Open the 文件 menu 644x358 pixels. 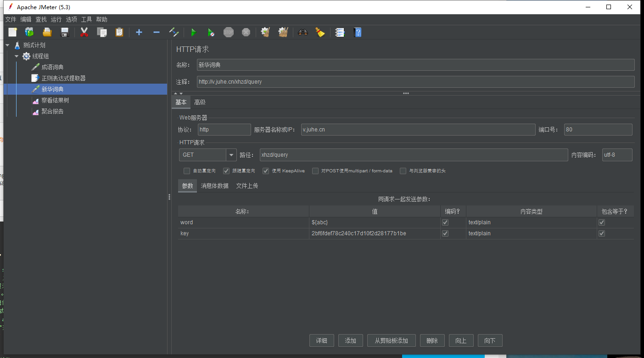(x=11, y=19)
